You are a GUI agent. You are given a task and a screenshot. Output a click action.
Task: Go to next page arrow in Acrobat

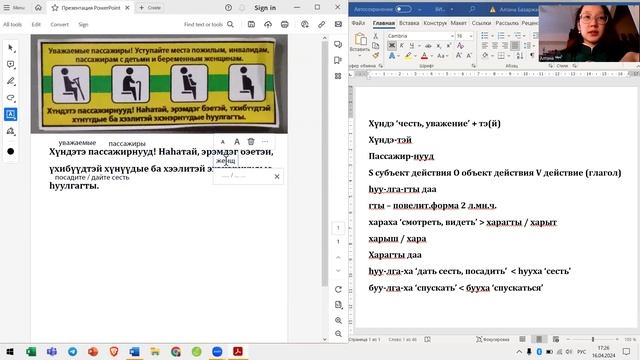coord(338,271)
